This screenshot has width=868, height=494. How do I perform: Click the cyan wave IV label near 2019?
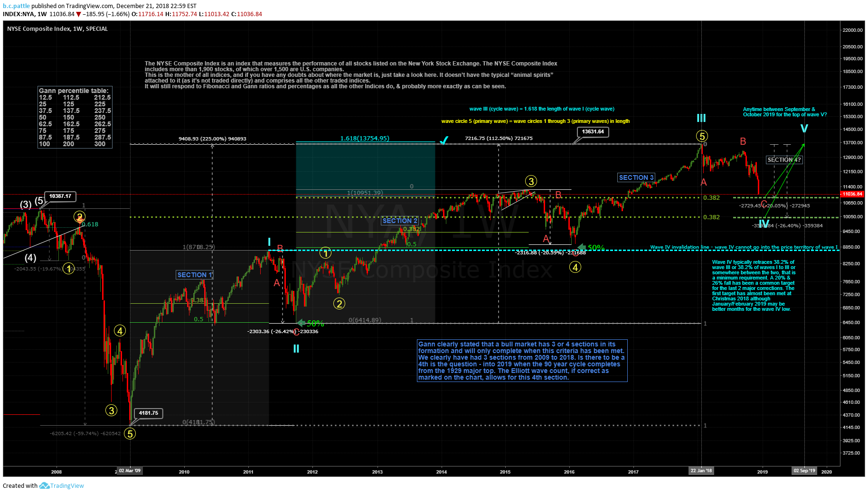764,224
